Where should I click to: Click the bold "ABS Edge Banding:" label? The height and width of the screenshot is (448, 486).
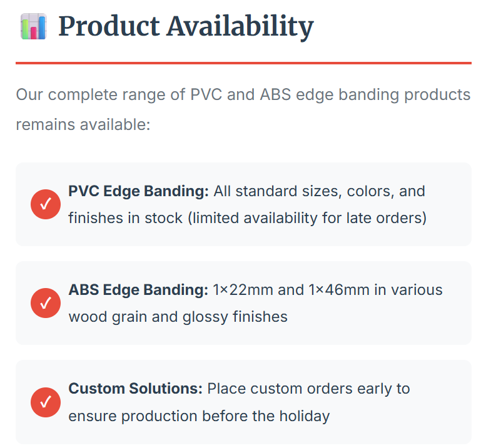(x=138, y=290)
